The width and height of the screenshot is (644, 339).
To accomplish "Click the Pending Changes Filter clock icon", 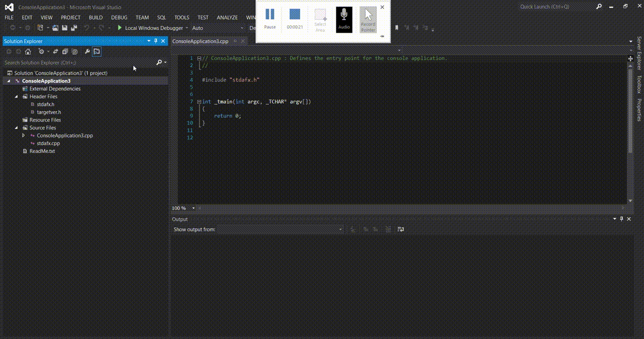I will coord(41,52).
